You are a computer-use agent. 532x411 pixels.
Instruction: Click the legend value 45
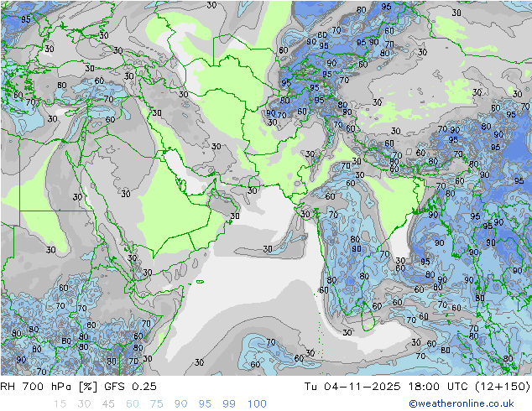pos(108,404)
